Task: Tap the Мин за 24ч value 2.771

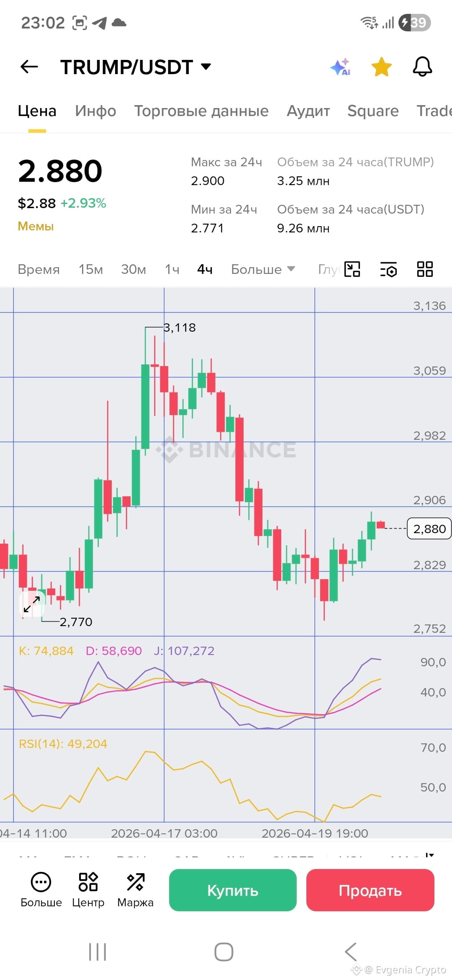Action: tap(207, 228)
